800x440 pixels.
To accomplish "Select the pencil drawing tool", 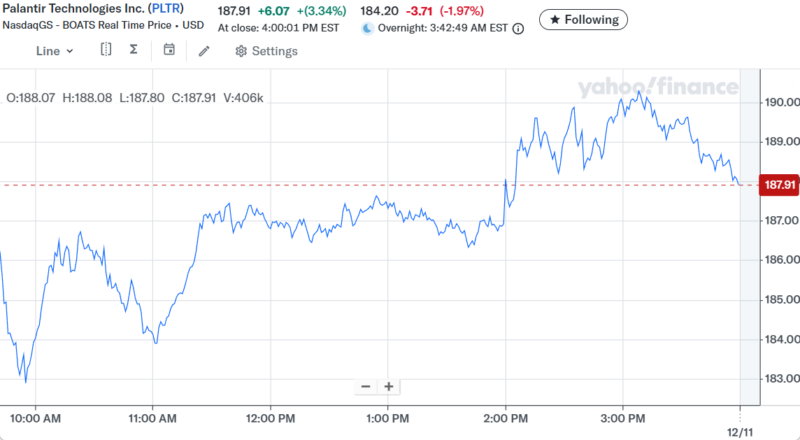I will pyautogui.click(x=204, y=51).
